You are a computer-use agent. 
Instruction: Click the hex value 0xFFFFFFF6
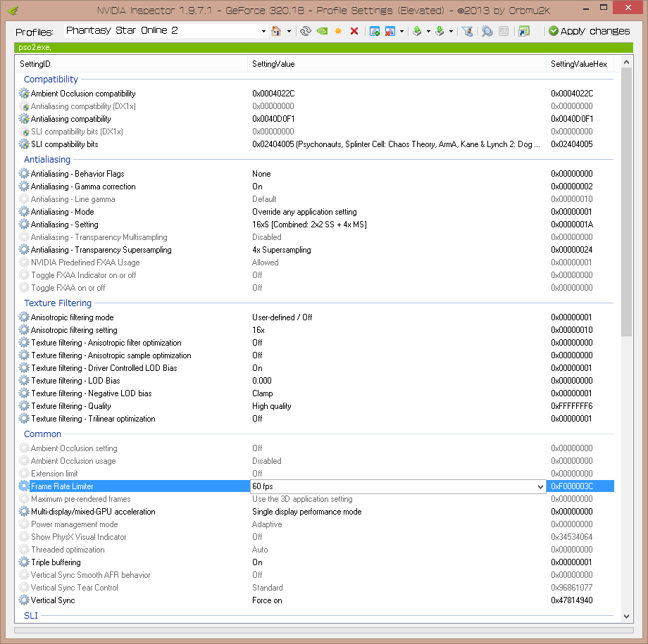(x=571, y=406)
